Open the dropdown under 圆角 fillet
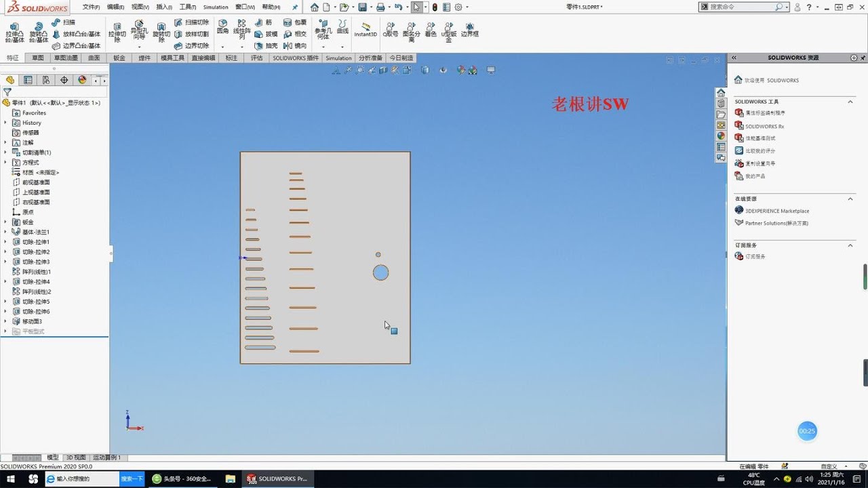 pyautogui.click(x=222, y=47)
